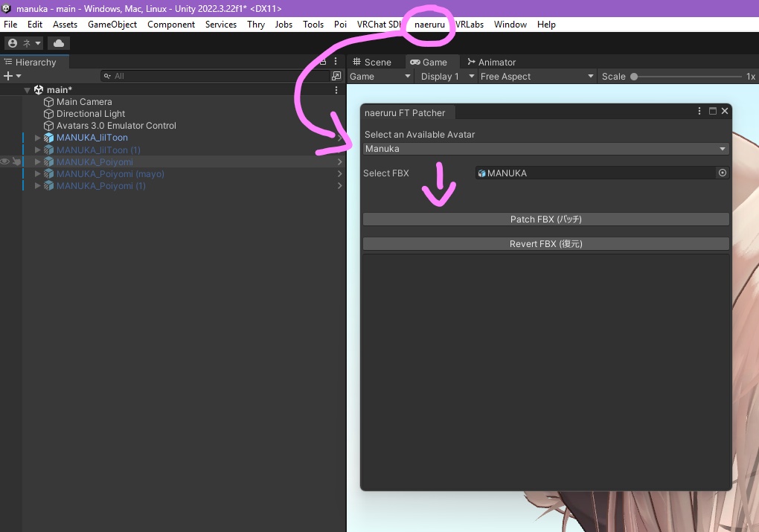Click the object picker icon in Select FBX field
This screenshot has width=759, height=532.
coord(721,173)
